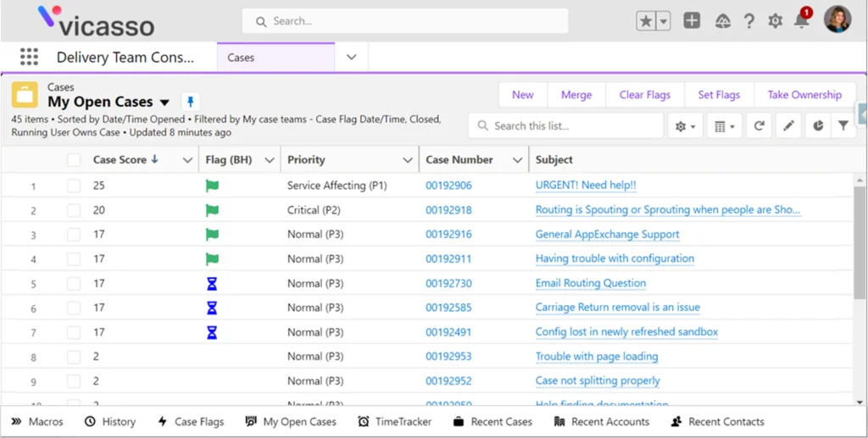Open History in the utility bar
868x438 pixels.
[x=110, y=422]
